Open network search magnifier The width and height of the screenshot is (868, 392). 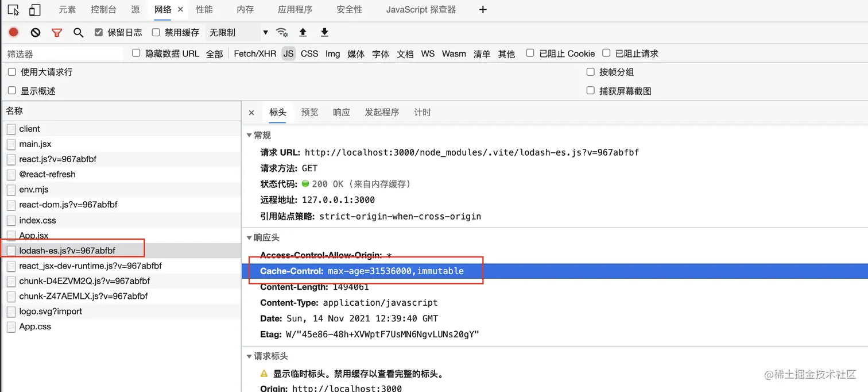79,33
